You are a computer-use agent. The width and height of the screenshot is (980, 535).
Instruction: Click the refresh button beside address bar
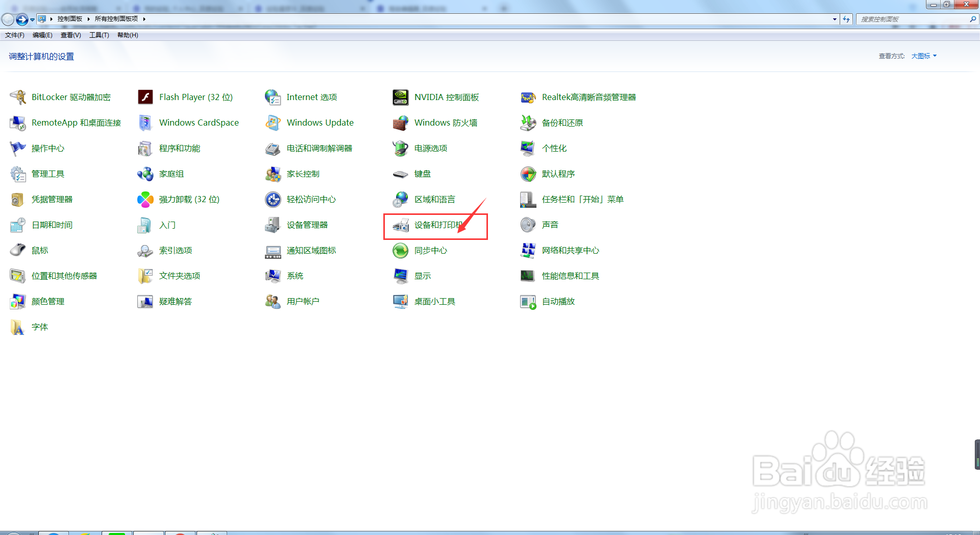click(x=847, y=19)
